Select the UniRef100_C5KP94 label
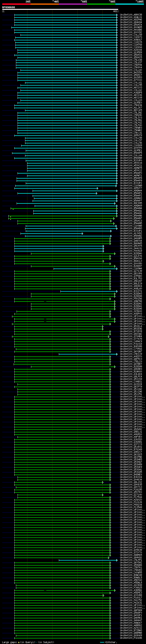Viewport: 146px width, 644px height. click(x=131, y=65)
